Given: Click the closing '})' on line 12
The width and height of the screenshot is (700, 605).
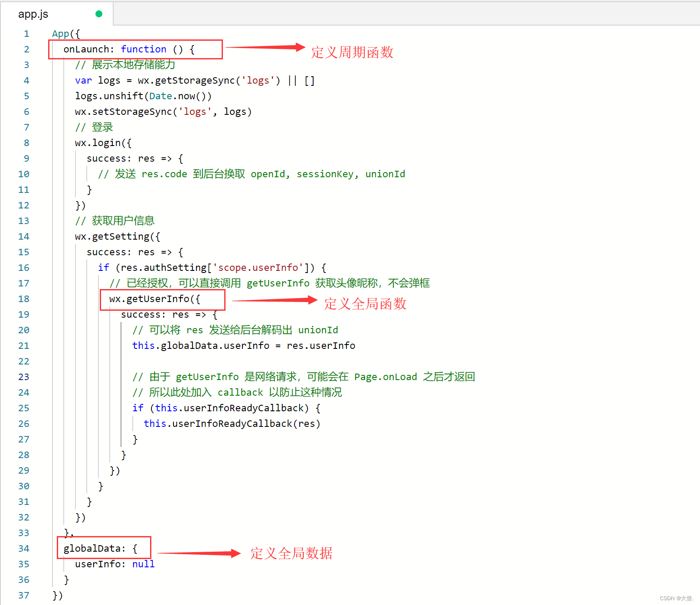Looking at the screenshot, I should [80, 205].
